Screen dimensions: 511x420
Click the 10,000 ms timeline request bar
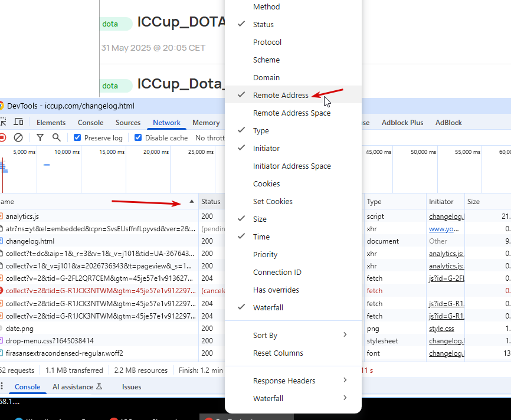tap(47, 165)
